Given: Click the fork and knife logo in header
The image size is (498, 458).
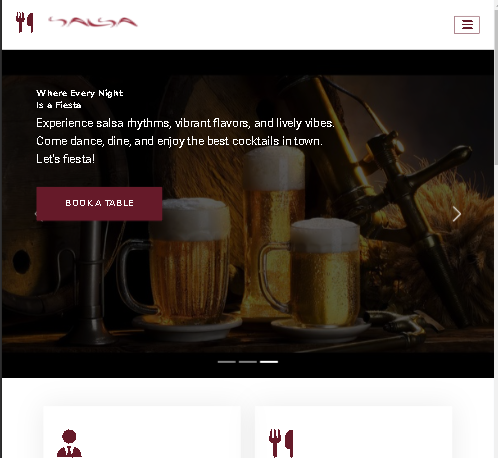Looking at the screenshot, I should pyautogui.click(x=25, y=22).
